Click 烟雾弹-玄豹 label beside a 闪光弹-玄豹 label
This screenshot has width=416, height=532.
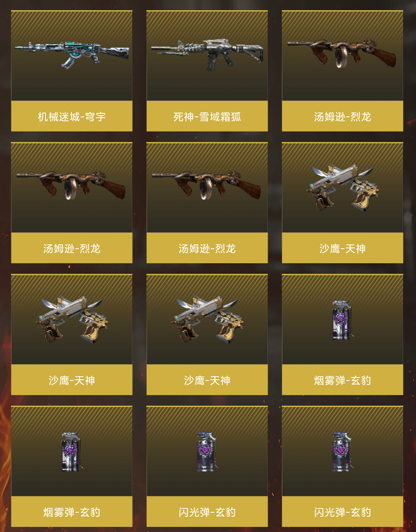(x=72, y=512)
